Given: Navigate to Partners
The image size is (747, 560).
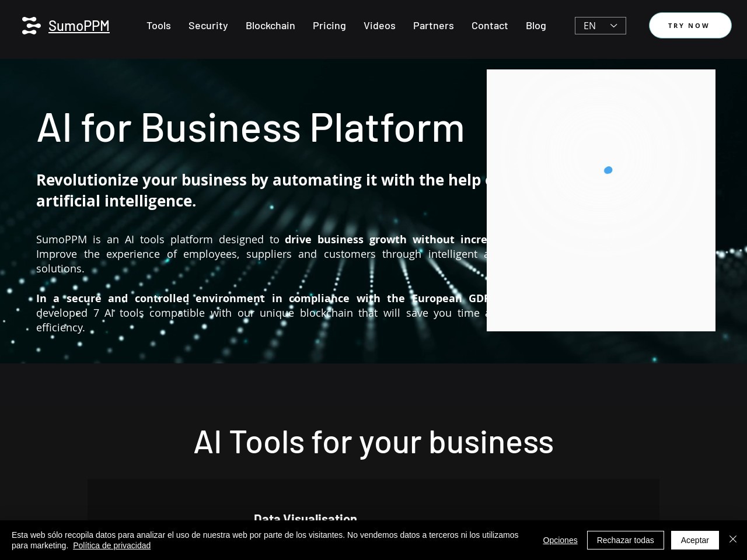Looking at the screenshot, I should (x=434, y=26).
